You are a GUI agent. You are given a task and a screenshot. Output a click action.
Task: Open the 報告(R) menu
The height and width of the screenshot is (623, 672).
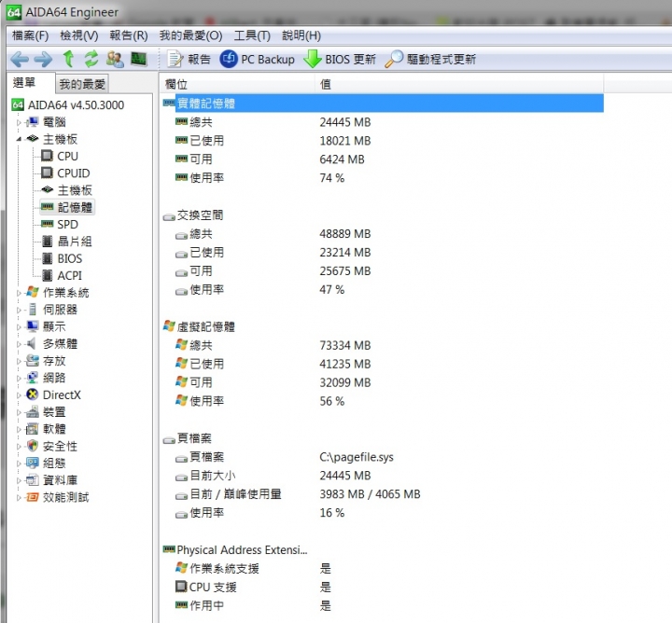(x=129, y=35)
